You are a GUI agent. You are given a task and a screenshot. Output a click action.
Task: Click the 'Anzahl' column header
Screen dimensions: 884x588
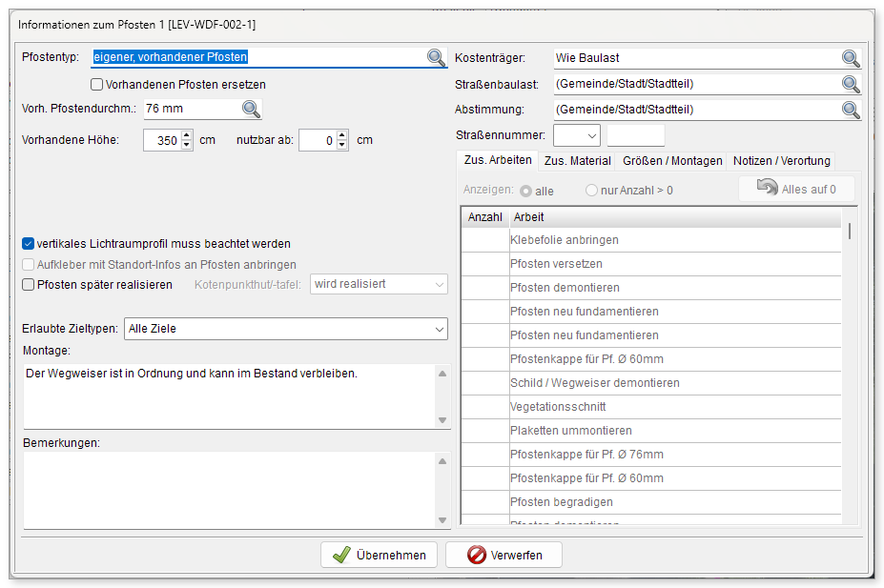point(484,217)
